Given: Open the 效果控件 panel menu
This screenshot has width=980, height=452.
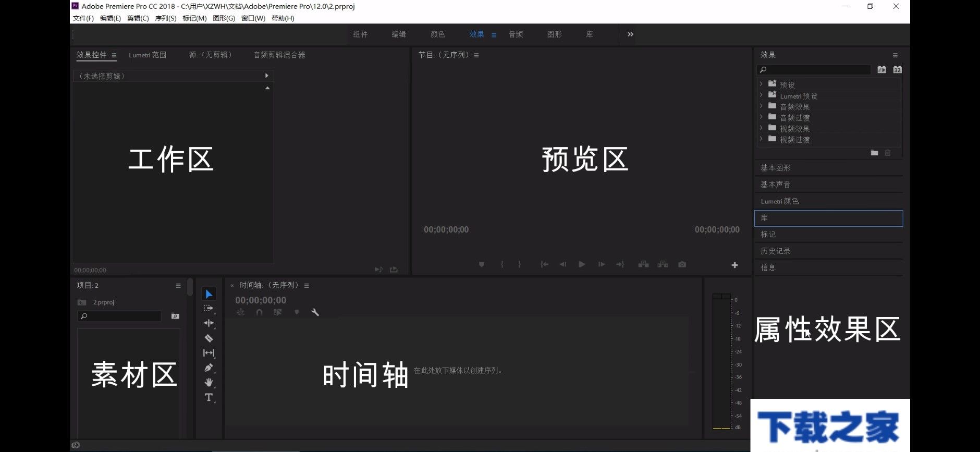Looking at the screenshot, I should (114, 55).
